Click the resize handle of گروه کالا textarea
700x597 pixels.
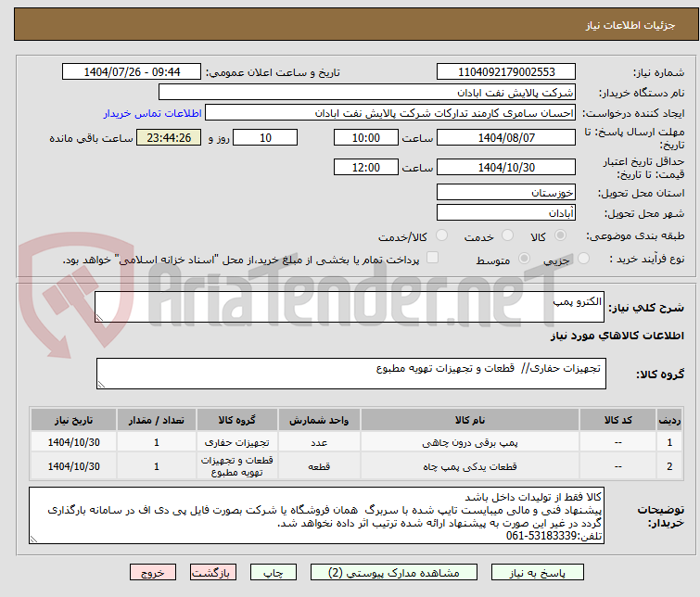tap(101, 385)
